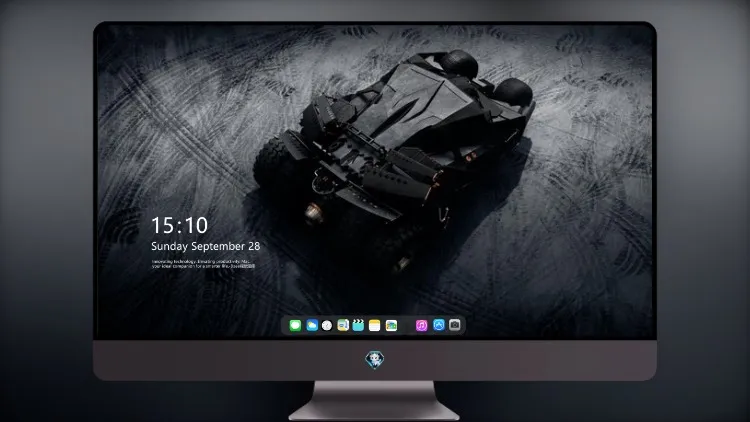Click the logo badge on monitor chin

tap(375, 360)
